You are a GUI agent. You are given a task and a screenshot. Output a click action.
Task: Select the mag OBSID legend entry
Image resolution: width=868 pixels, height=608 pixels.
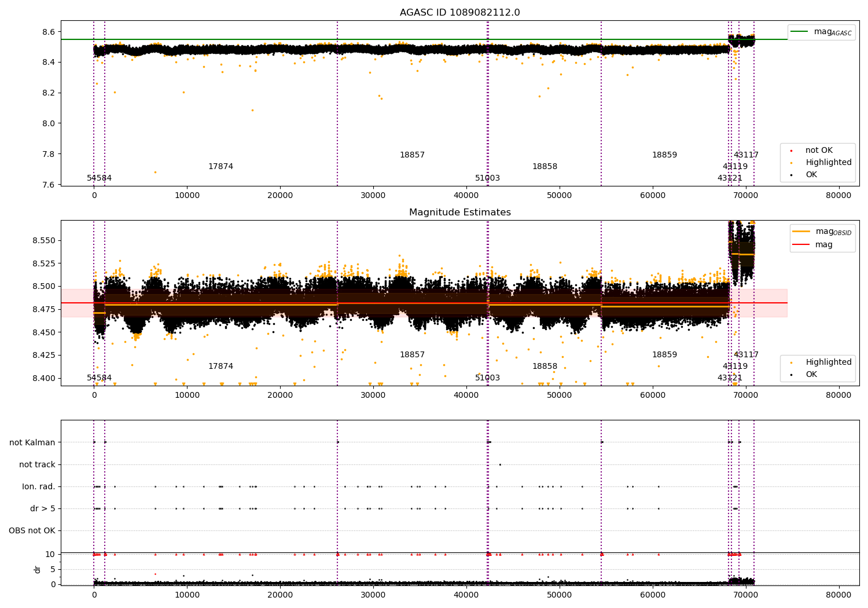[x=822, y=232]
